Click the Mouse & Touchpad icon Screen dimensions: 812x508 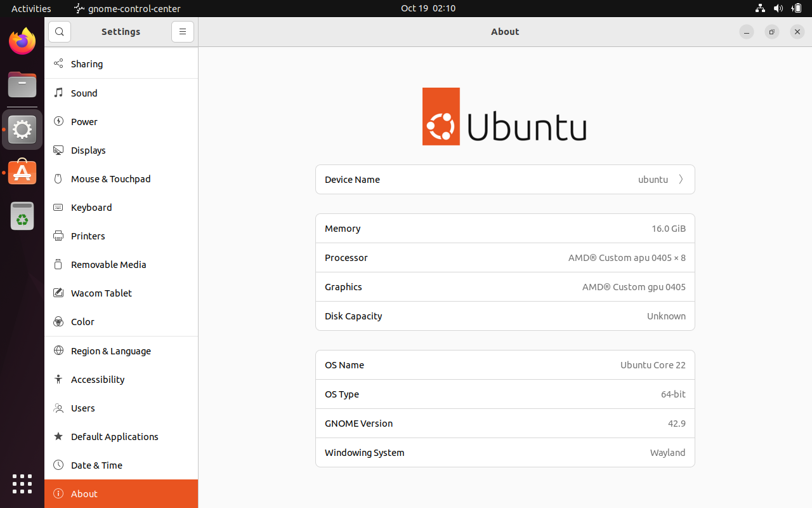(58, 178)
